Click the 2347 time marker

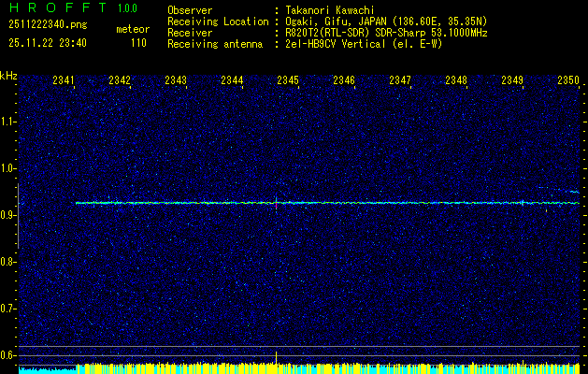click(x=400, y=79)
